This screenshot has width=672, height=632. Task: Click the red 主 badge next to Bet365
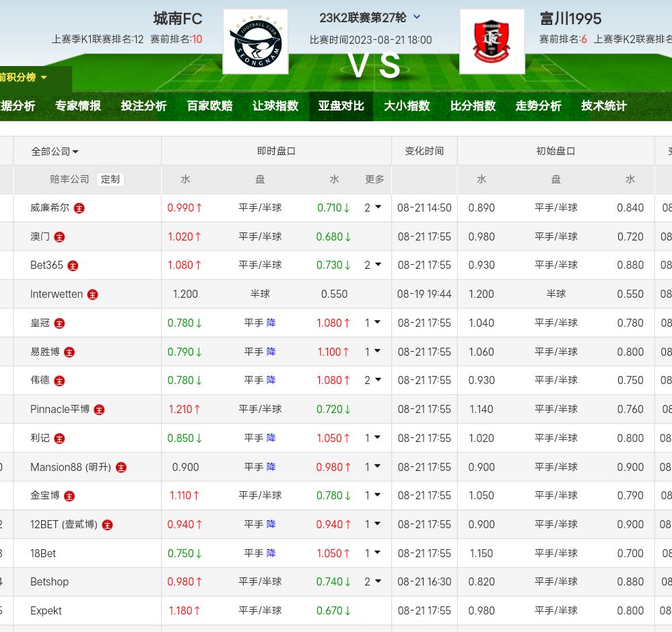[x=73, y=265]
